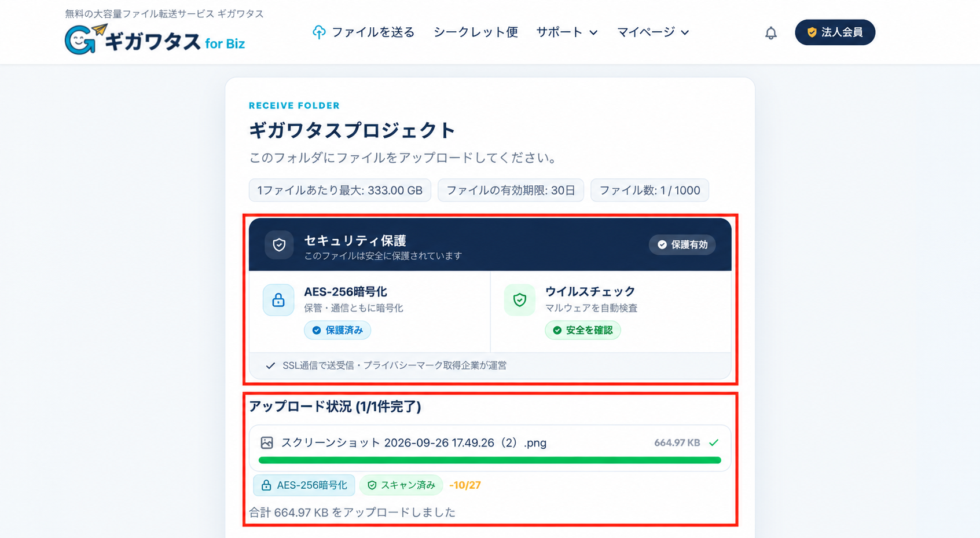Click the ギガワタスプロジェクト heading
This screenshot has width=980, height=538.
(352, 130)
